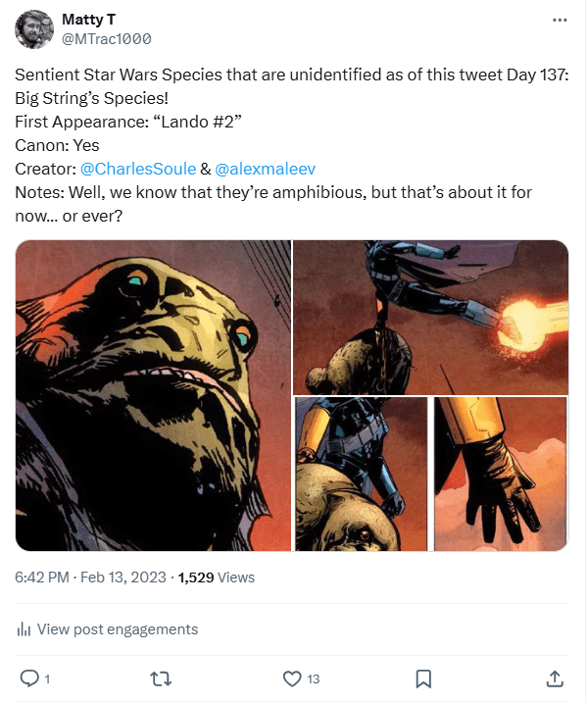Open the bottom-right gloved hand panel

tap(501, 474)
